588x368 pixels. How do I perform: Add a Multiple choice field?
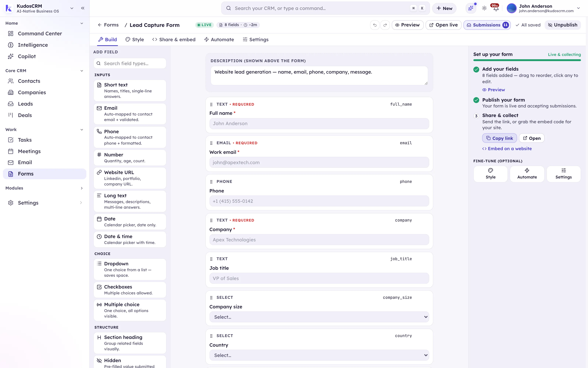(130, 310)
